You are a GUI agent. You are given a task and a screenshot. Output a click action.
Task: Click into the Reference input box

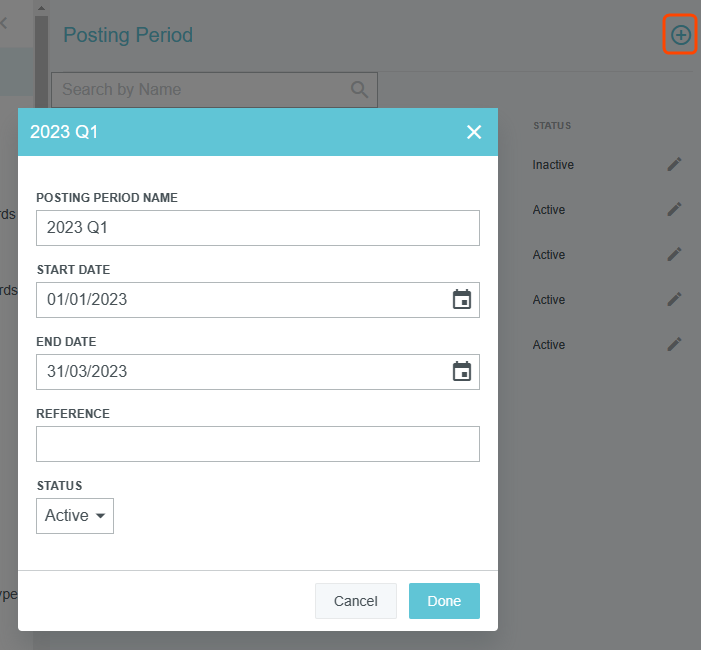point(257,444)
